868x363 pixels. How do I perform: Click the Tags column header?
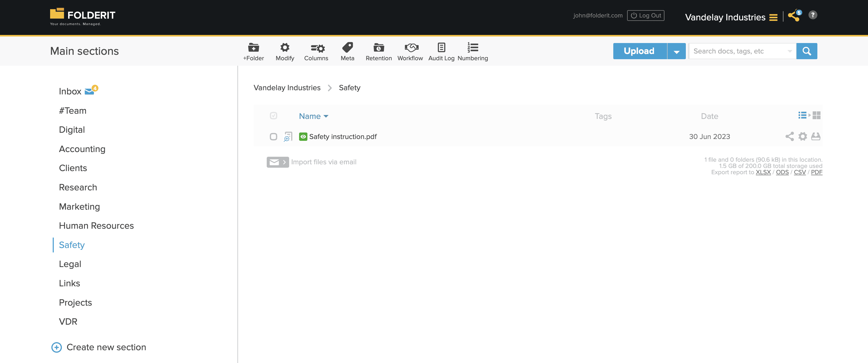603,116
